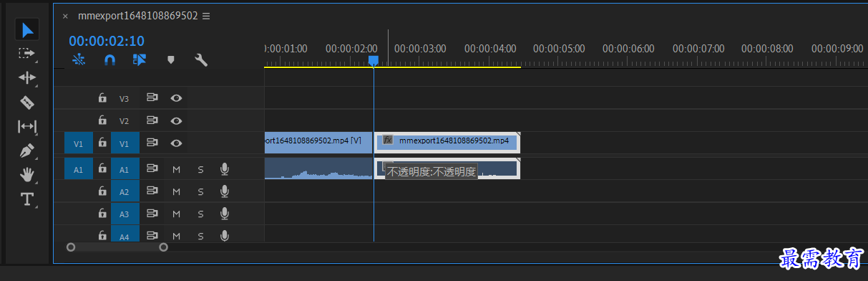Open Timeline display settings wrench
Image resolution: width=868 pixels, height=281 pixels.
201,60
